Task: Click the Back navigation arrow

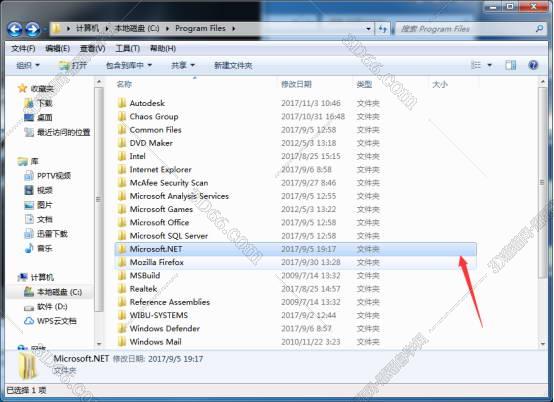Action: point(15,29)
